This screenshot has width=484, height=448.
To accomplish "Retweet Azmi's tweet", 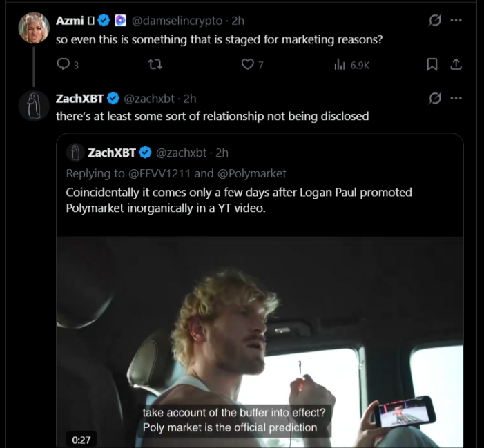I will pos(155,64).
